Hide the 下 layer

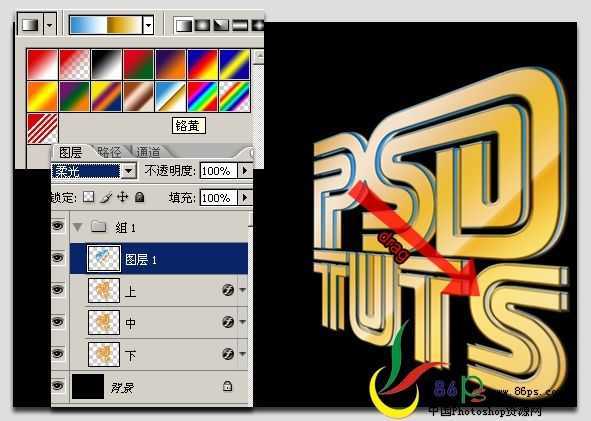click(x=58, y=354)
